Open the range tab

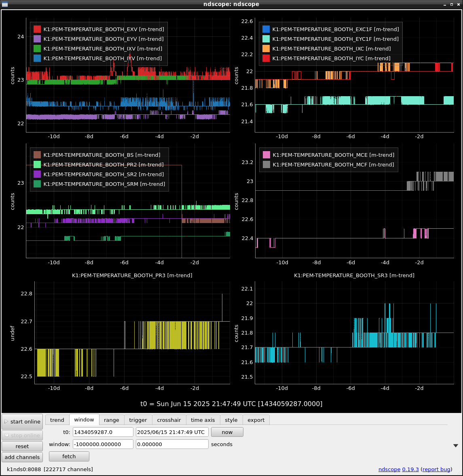[x=112, y=420]
